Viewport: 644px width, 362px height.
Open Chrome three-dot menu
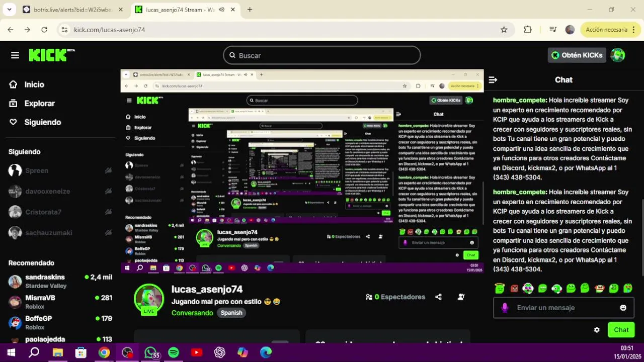(634, 30)
